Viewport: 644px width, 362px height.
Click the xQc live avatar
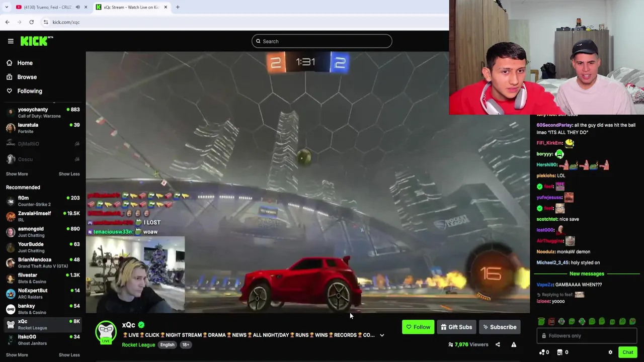(x=106, y=332)
